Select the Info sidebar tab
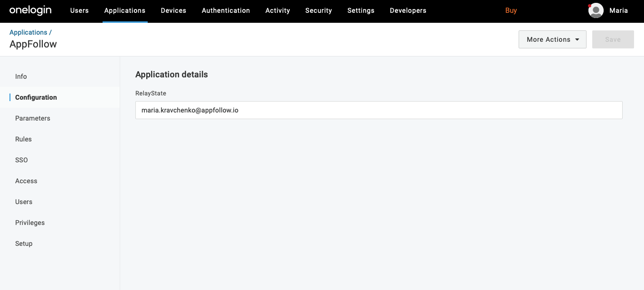Screen dimensions: 644x290 tap(60, 76)
